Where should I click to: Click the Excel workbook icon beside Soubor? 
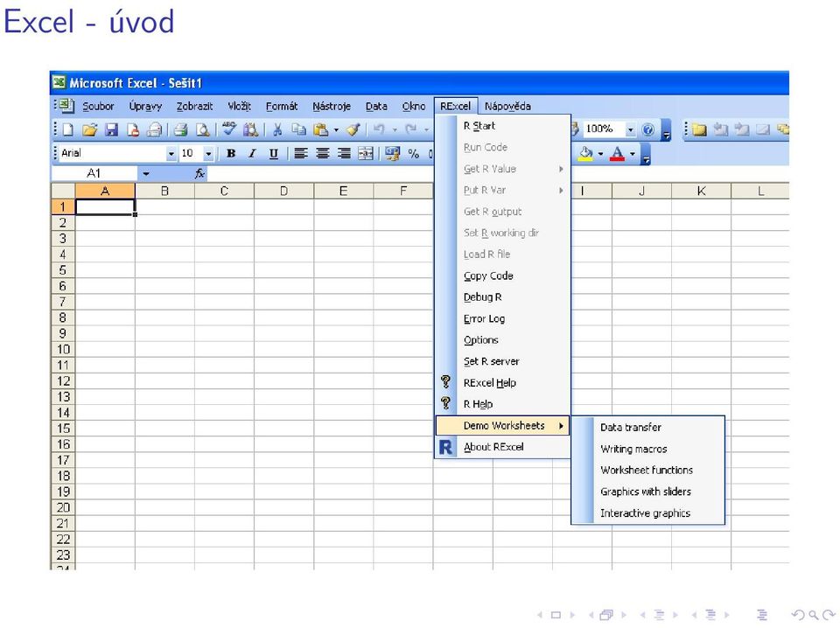pyautogui.click(x=66, y=106)
